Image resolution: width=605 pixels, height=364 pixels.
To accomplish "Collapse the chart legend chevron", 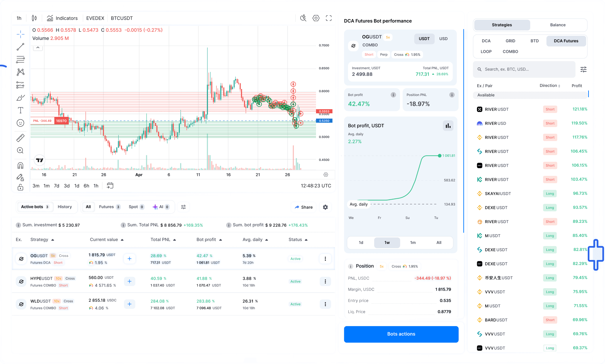I will pyautogui.click(x=38, y=48).
